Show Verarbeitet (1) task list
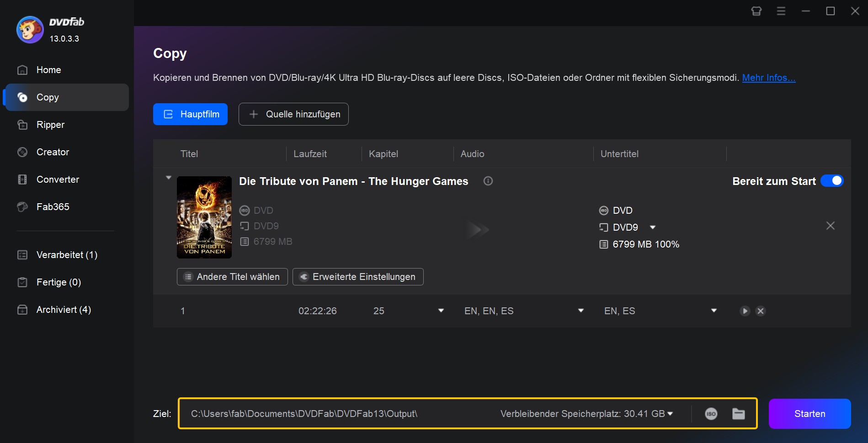Image resolution: width=868 pixels, height=443 pixels. pos(66,255)
